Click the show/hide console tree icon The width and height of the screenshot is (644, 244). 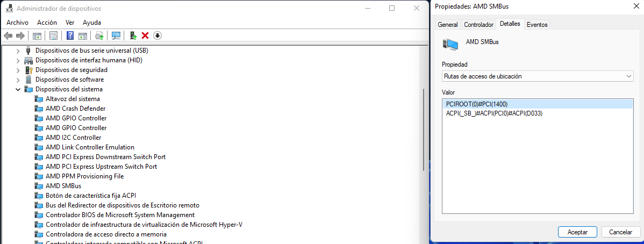(x=37, y=35)
